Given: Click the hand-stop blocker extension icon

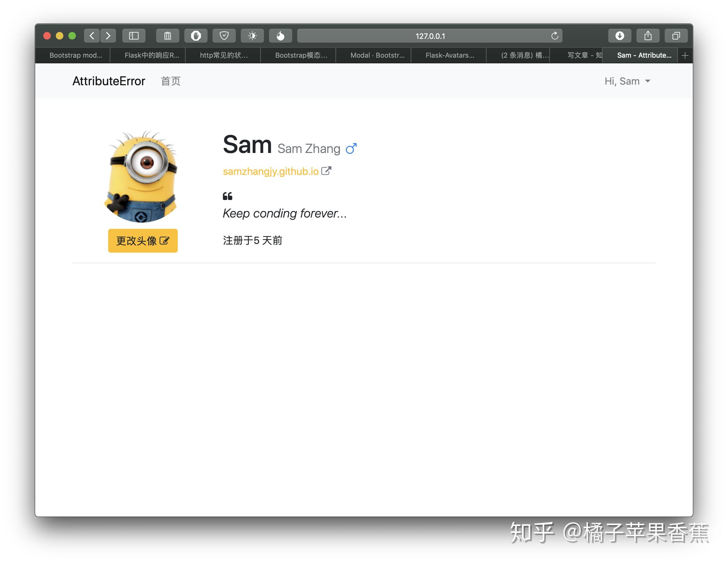Looking at the screenshot, I should click(x=196, y=36).
